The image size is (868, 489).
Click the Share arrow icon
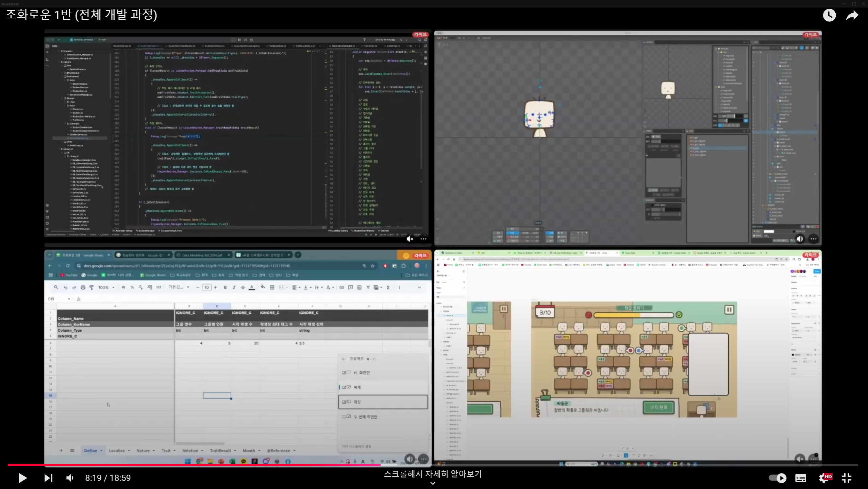(x=852, y=15)
